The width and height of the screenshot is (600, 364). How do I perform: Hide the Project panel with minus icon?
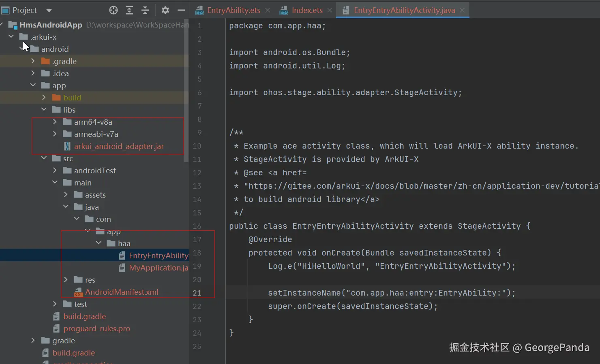click(x=181, y=11)
